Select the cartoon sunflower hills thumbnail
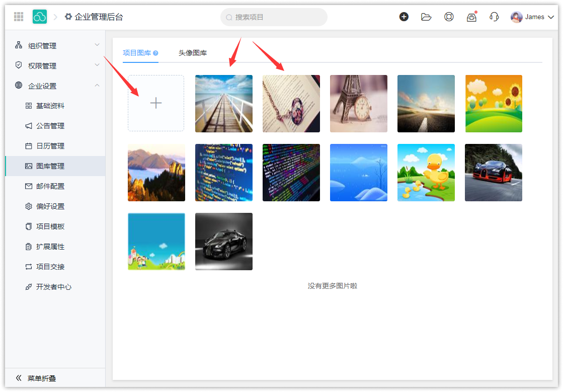 click(494, 103)
